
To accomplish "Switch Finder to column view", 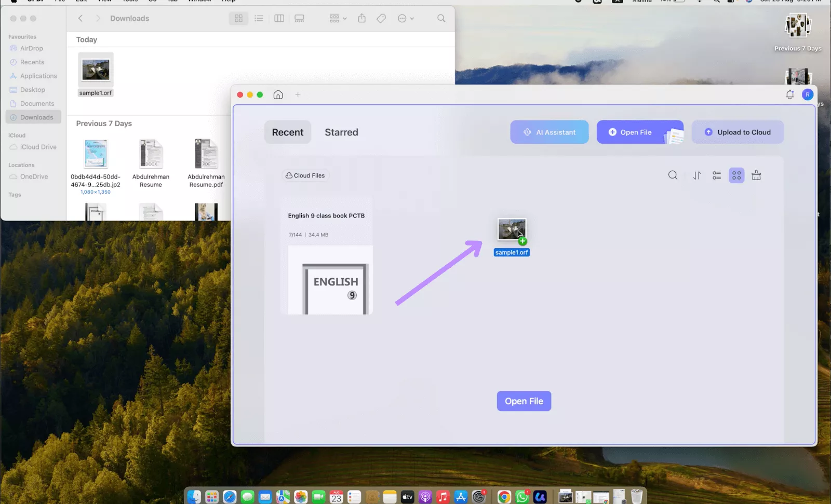I will point(279,18).
